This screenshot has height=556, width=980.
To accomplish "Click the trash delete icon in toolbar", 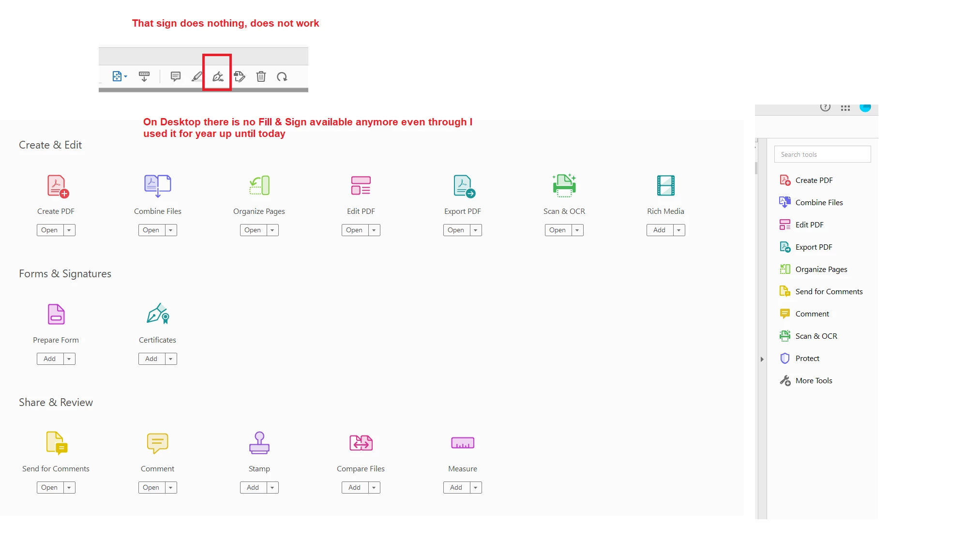I will (261, 76).
